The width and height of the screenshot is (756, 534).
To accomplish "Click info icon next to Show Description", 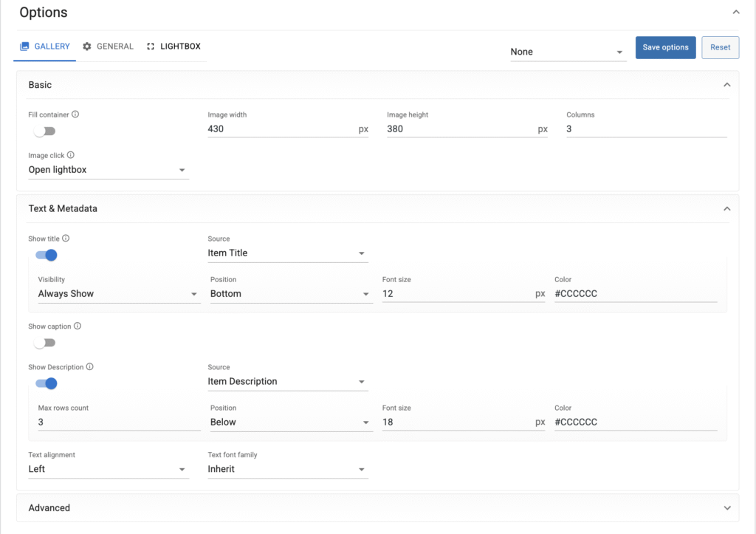I will coord(90,367).
